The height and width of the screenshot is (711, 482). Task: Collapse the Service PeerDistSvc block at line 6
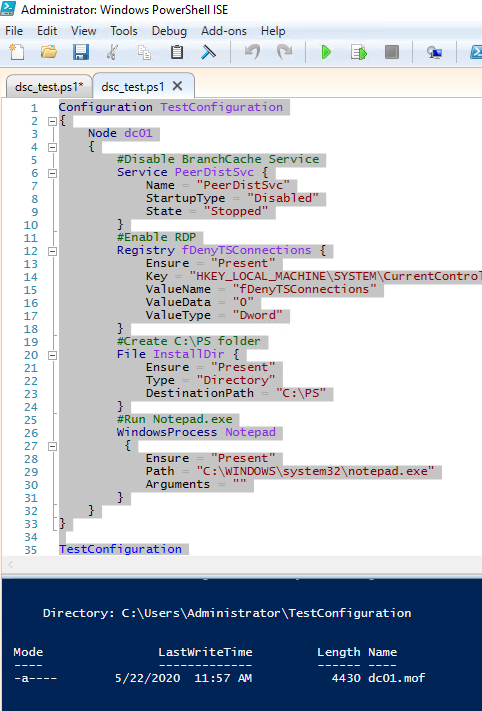53,173
